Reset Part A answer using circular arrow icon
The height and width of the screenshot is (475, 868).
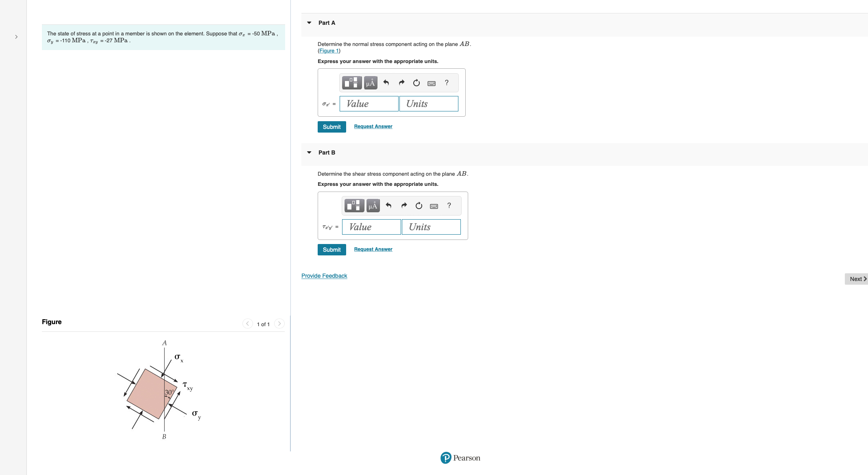(x=416, y=83)
